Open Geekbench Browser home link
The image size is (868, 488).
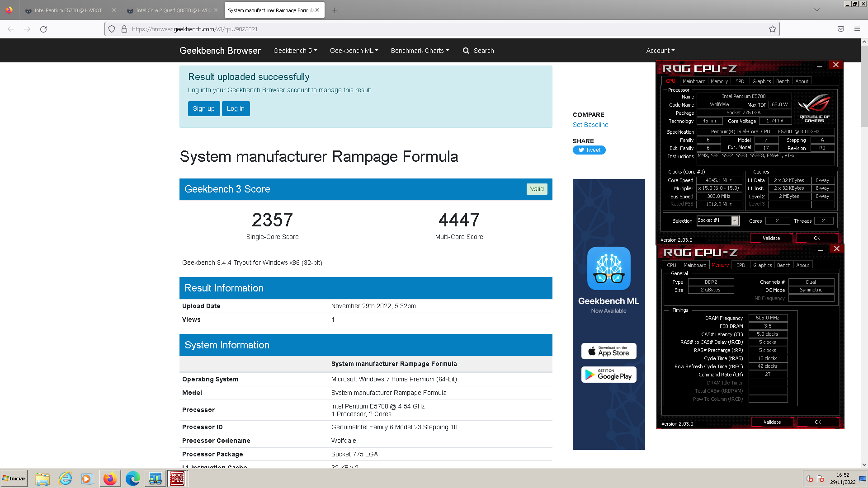220,51
